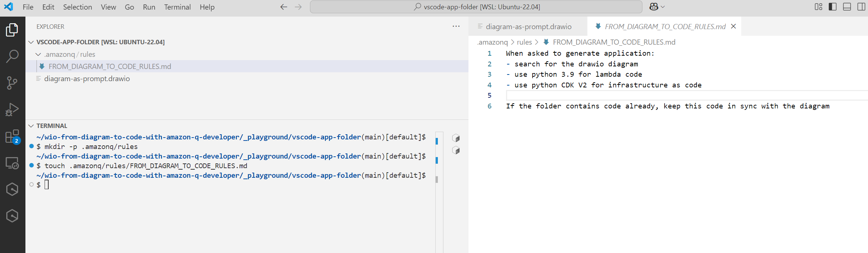Image resolution: width=868 pixels, height=253 pixels.
Task: Click editor line about python CDK V2
Action: (x=604, y=85)
